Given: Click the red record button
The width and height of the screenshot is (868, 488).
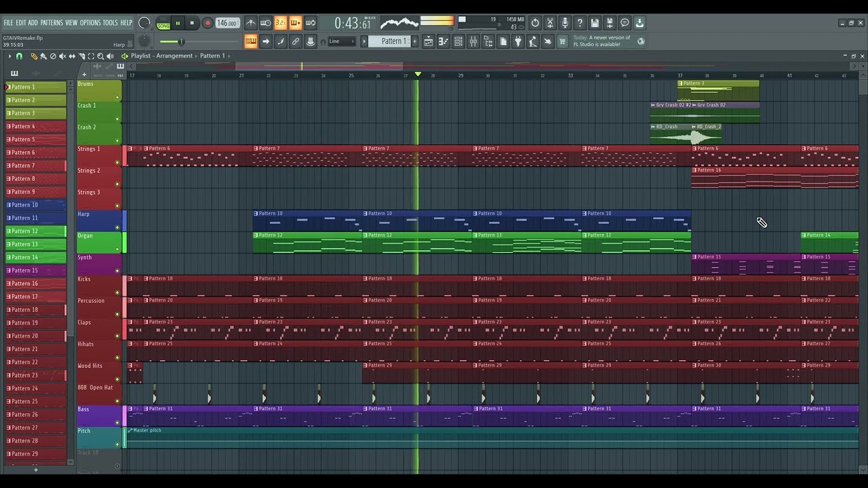Looking at the screenshot, I should 208,23.
